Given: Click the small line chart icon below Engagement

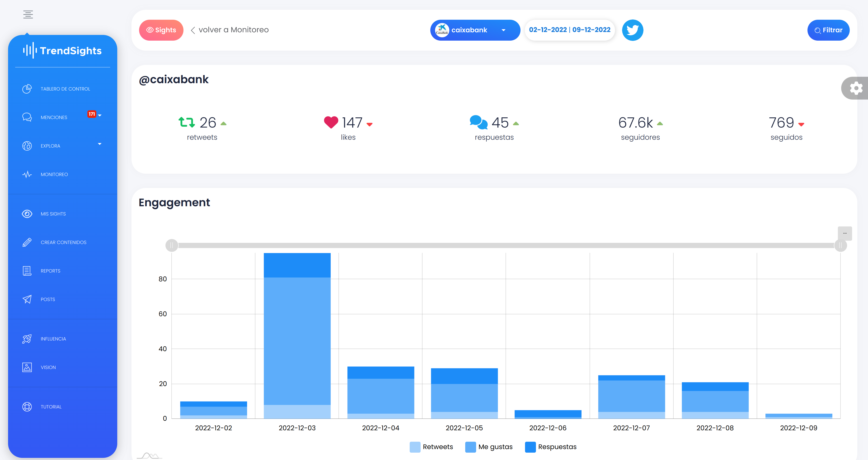Looking at the screenshot, I should [150, 456].
